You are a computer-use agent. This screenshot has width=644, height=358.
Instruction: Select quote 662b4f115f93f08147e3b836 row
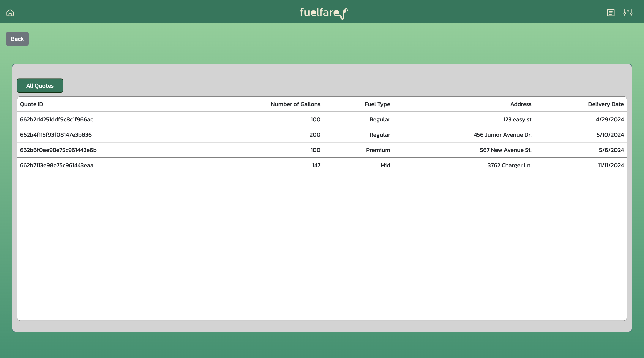(56, 135)
